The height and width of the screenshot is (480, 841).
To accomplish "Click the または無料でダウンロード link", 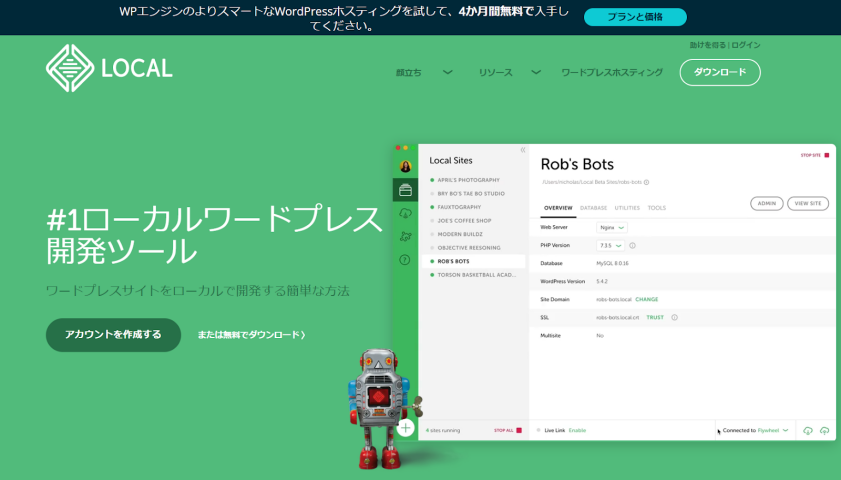I will click(251, 335).
